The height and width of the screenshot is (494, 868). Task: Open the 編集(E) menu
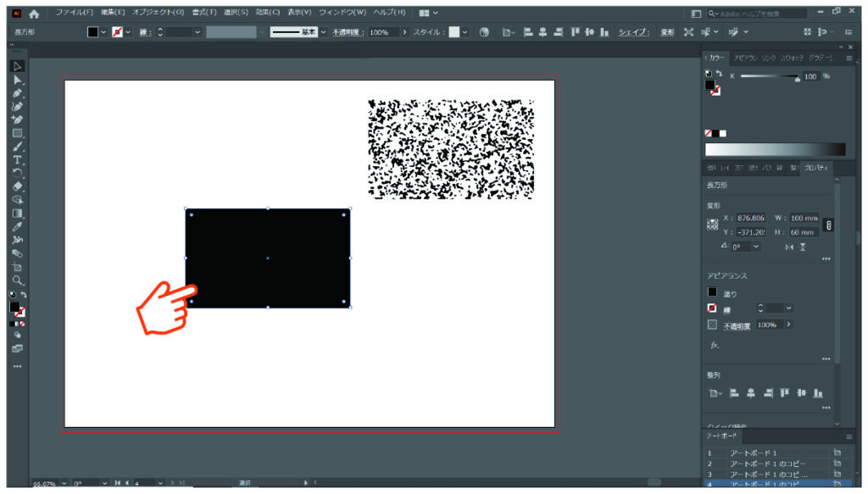[x=113, y=12]
